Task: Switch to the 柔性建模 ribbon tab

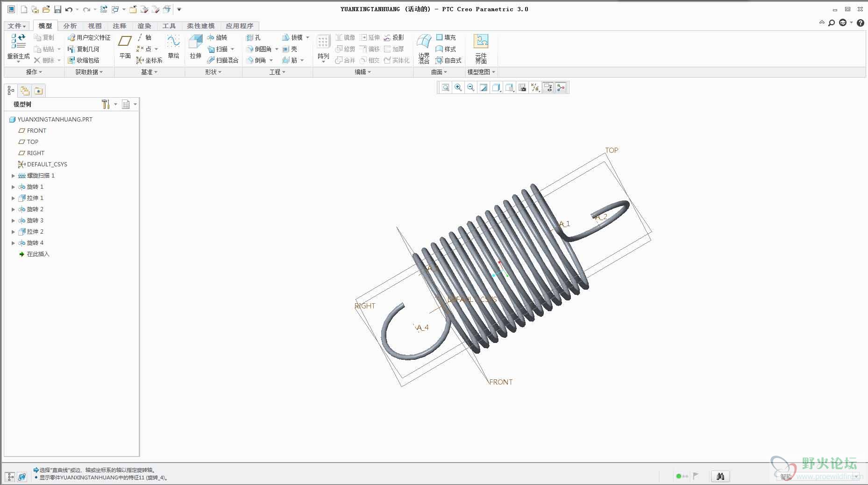Action: [x=201, y=26]
